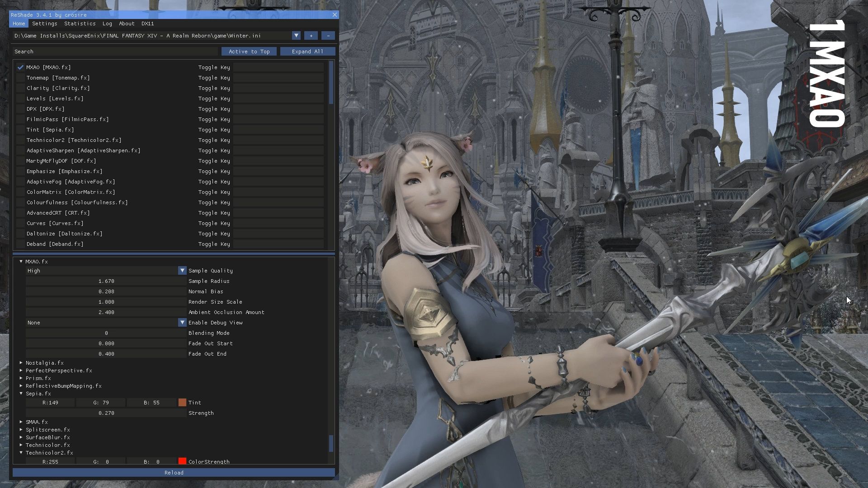Screen dimensions: 868x488
Task: Click the plus button to add preset
Action: click(311, 36)
